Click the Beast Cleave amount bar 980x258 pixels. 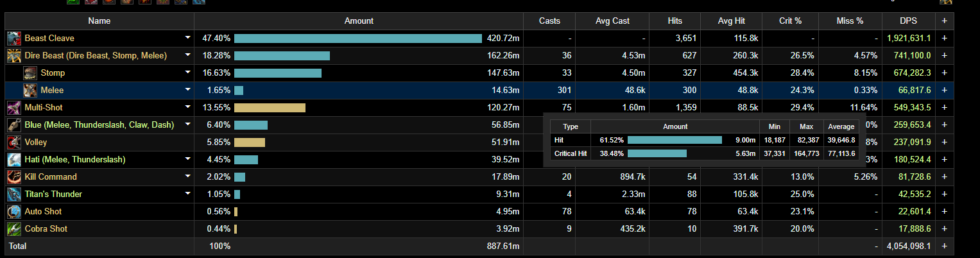[357, 39]
